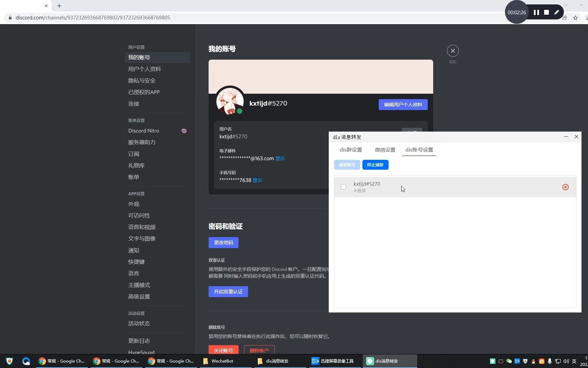The width and height of the screenshot is (588, 368).
Task: Switch to the 微信设置 tab
Action: (x=385, y=150)
